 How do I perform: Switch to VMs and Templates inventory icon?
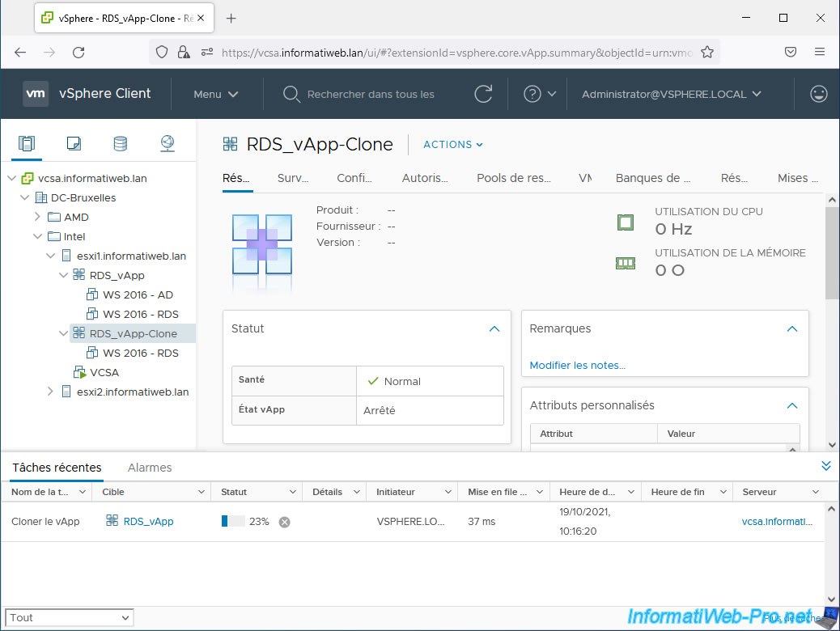pos(74,144)
